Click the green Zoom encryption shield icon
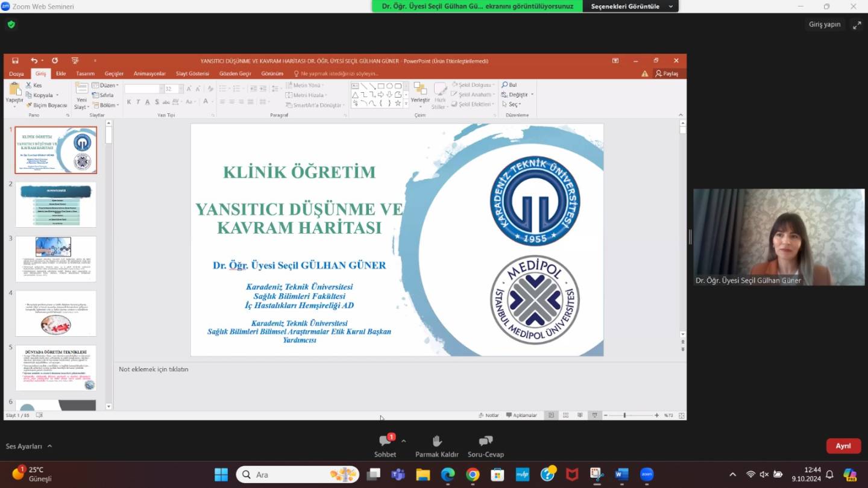868x488 pixels. 11,25
